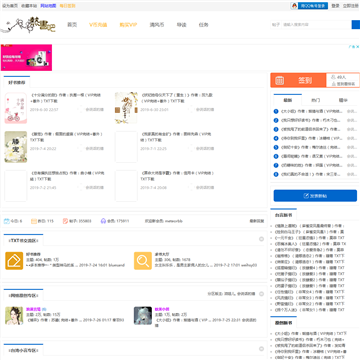Image resolution: width=360 pixels, height=360 pixels.
Task: Click the purple members count icon
Action: (x=103, y=221)
